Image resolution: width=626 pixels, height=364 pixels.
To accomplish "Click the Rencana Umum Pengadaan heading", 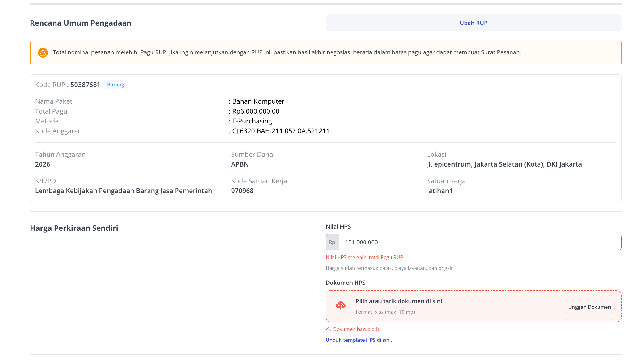I will pyautogui.click(x=81, y=23).
